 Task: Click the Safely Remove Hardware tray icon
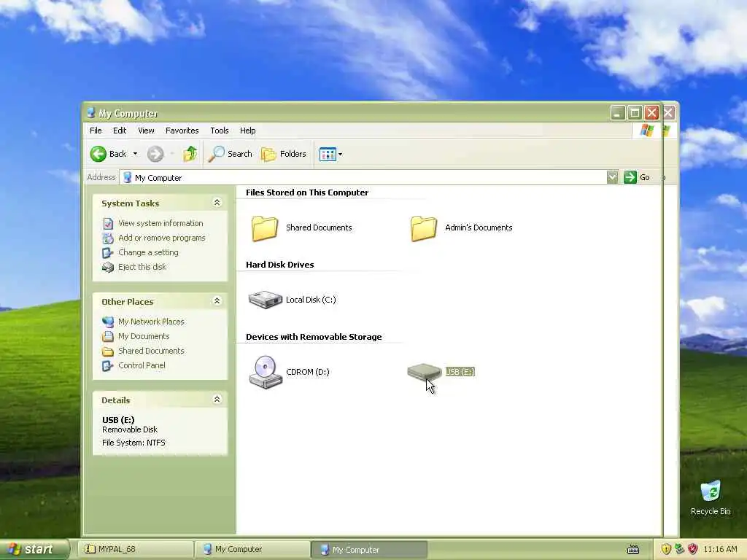point(679,549)
